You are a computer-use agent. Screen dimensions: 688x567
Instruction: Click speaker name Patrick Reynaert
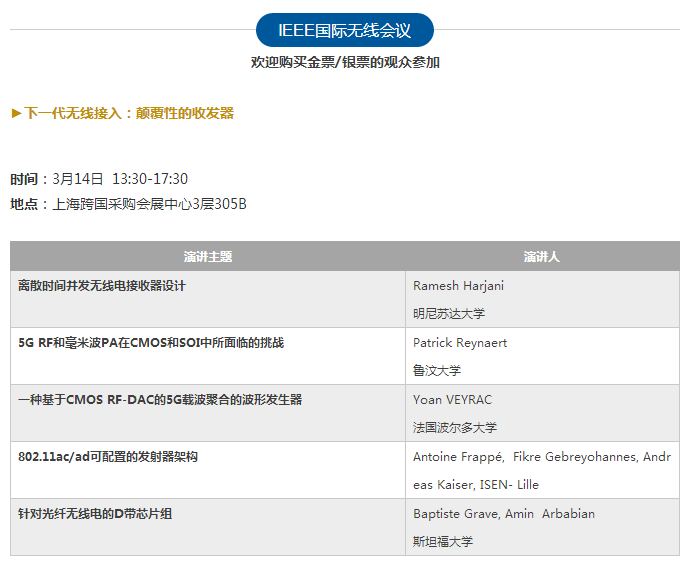click(460, 343)
